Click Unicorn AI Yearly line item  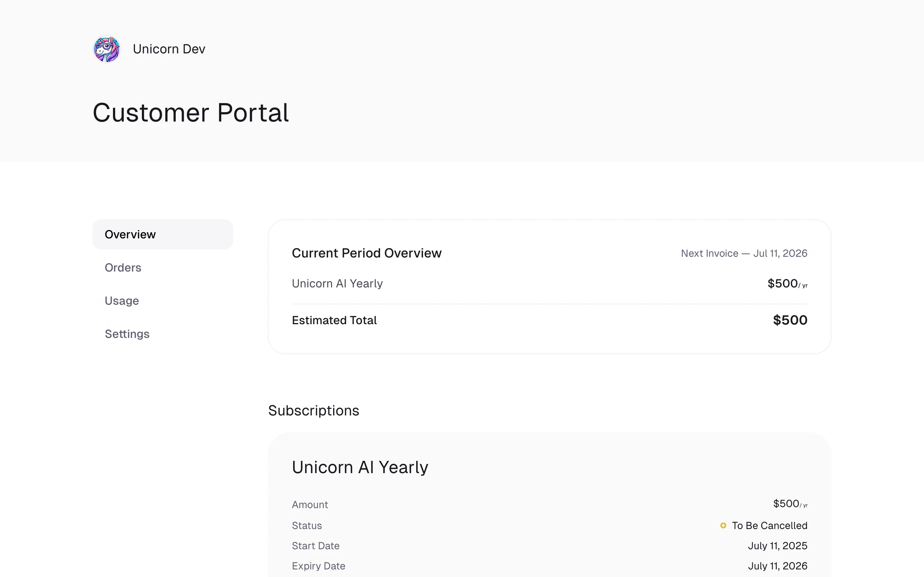[337, 283]
